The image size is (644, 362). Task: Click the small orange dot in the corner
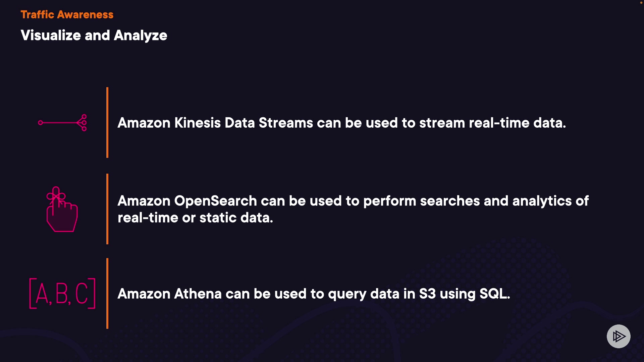[641, 3]
